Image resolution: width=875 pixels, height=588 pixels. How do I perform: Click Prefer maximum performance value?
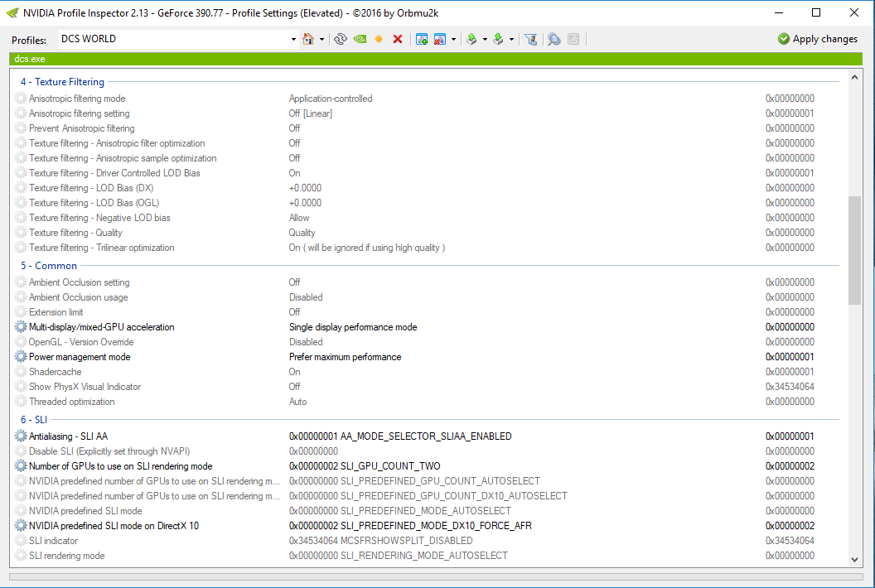click(x=345, y=356)
